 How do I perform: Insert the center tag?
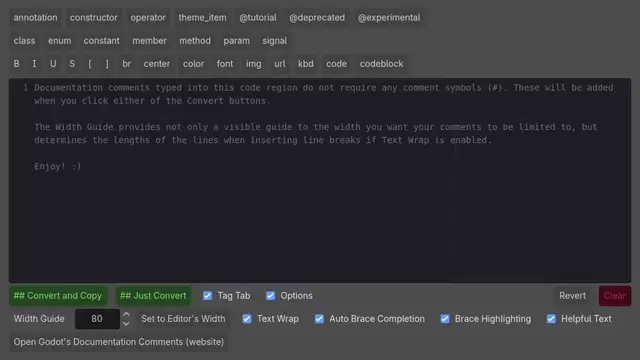pos(157,64)
